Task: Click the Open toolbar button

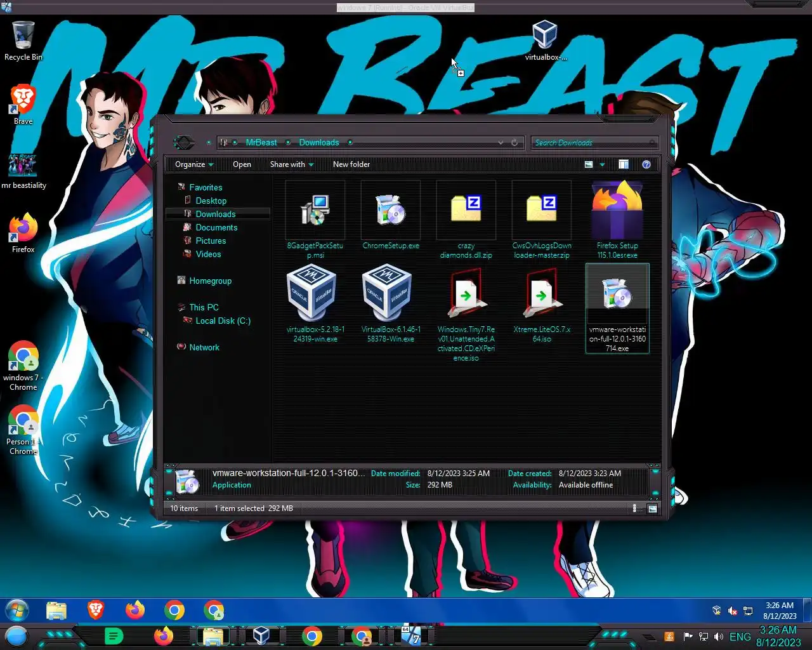Action: [242, 164]
